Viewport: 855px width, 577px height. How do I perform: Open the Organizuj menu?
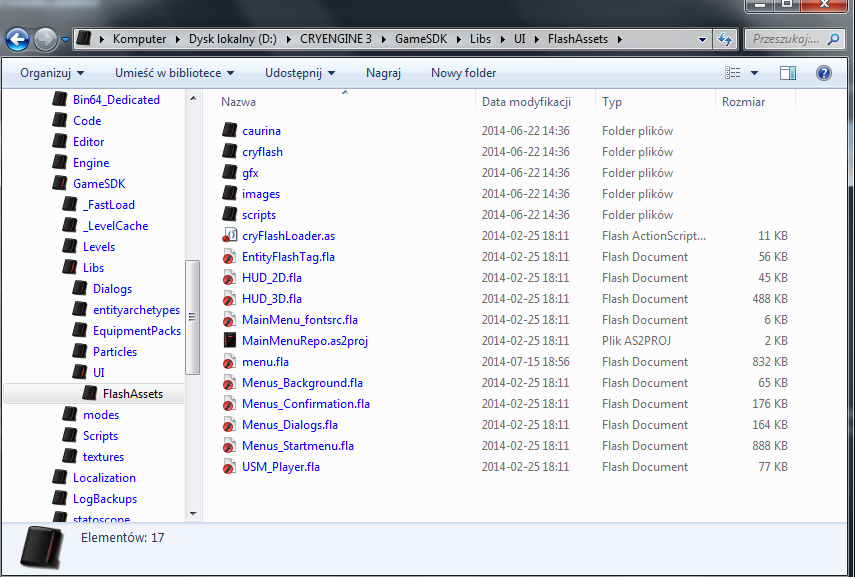point(52,73)
